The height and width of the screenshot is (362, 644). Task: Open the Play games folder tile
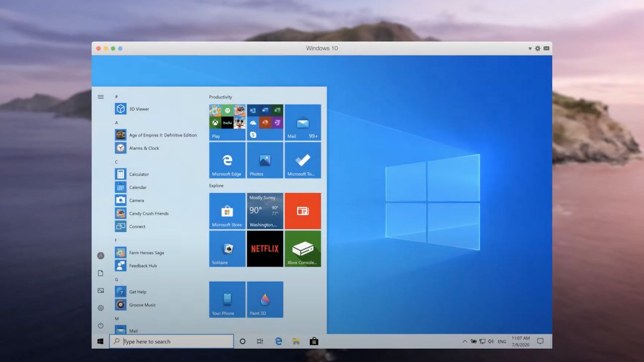(227, 123)
